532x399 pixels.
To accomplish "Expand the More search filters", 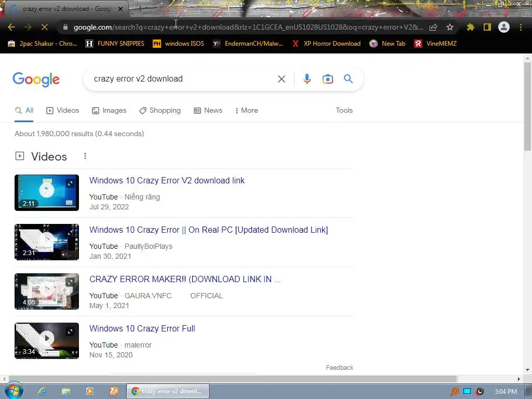I will (x=247, y=111).
